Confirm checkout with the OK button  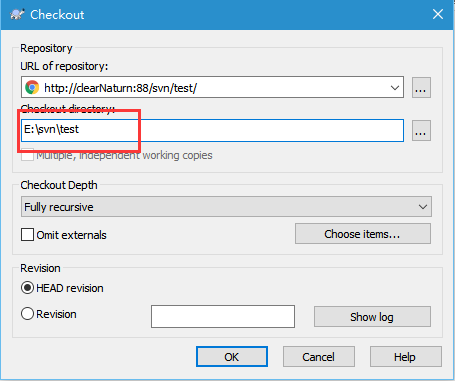coord(232,357)
